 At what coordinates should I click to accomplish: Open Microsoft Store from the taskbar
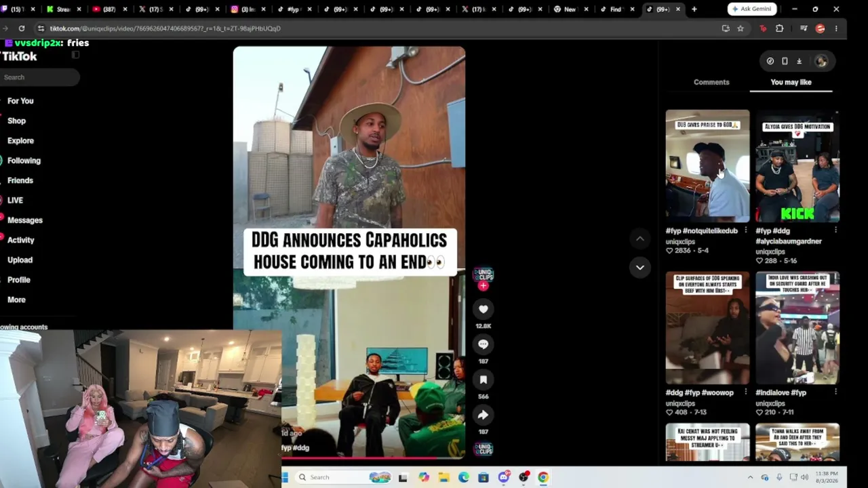tap(483, 477)
